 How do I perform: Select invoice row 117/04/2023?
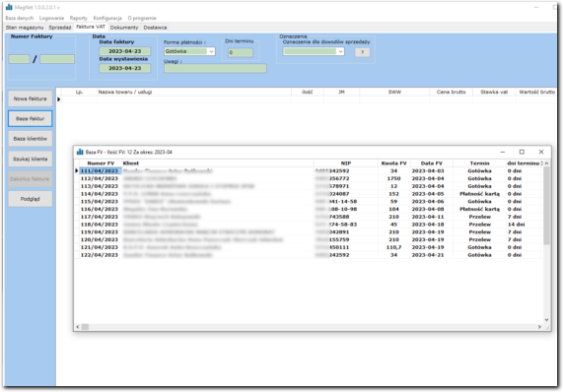pyautogui.click(x=309, y=217)
